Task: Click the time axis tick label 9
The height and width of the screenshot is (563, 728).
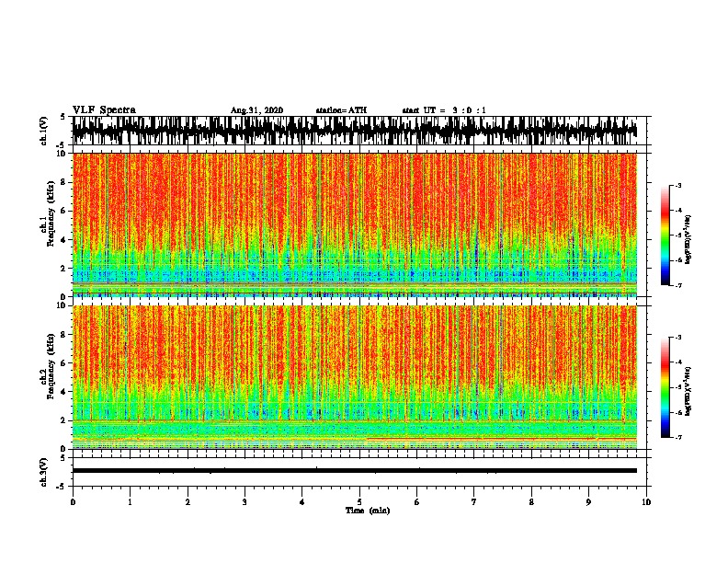Action: [x=588, y=502]
